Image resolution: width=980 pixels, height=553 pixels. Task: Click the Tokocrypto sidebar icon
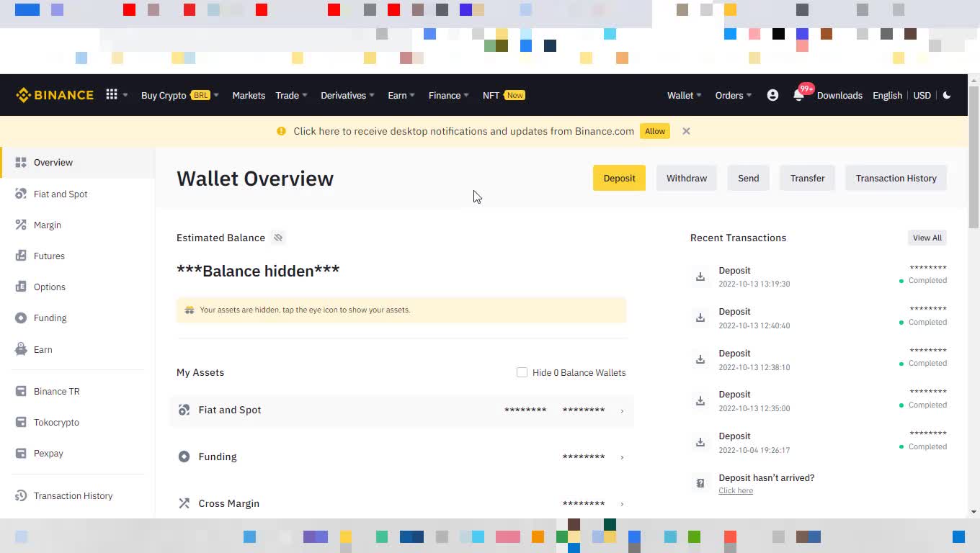(21, 422)
